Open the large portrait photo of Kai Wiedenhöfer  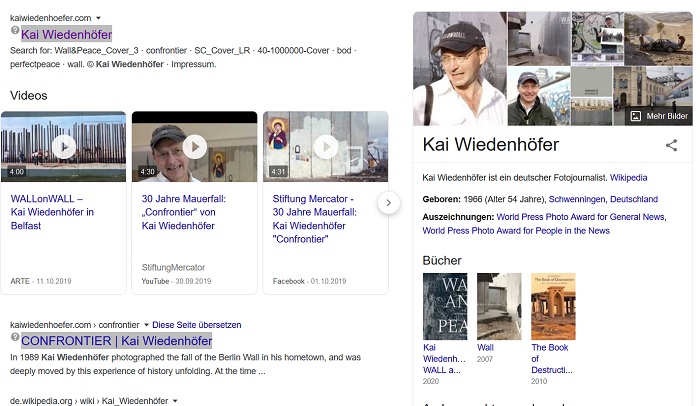click(459, 68)
